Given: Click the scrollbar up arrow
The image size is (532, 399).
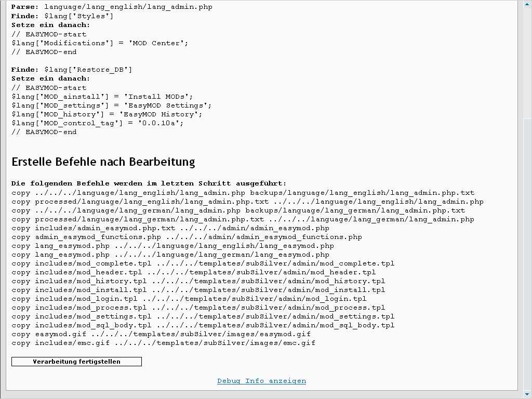Looking at the screenshot, I should [x=527, y=4].
